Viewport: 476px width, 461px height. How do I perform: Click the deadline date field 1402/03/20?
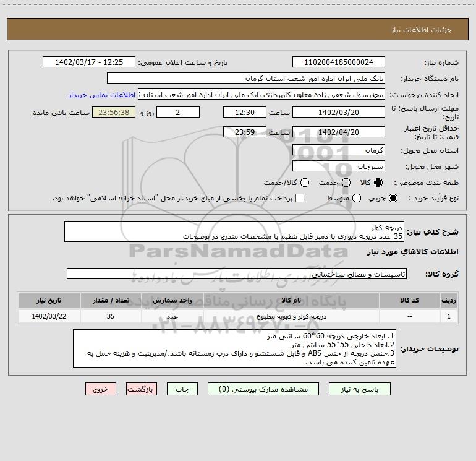(339, 112)
